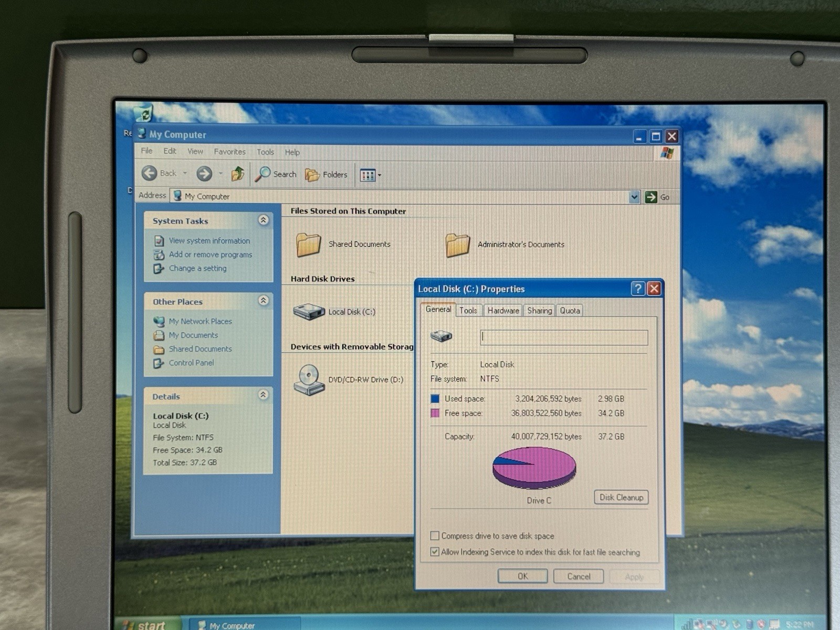Viewport: 840px width, 630px height.
Task: Collapse the System Tasks panel
Action: tap(264, 220)
